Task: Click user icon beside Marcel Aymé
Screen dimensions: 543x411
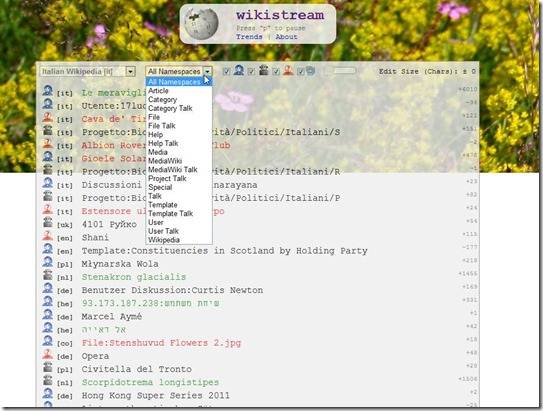Action: 47,314
